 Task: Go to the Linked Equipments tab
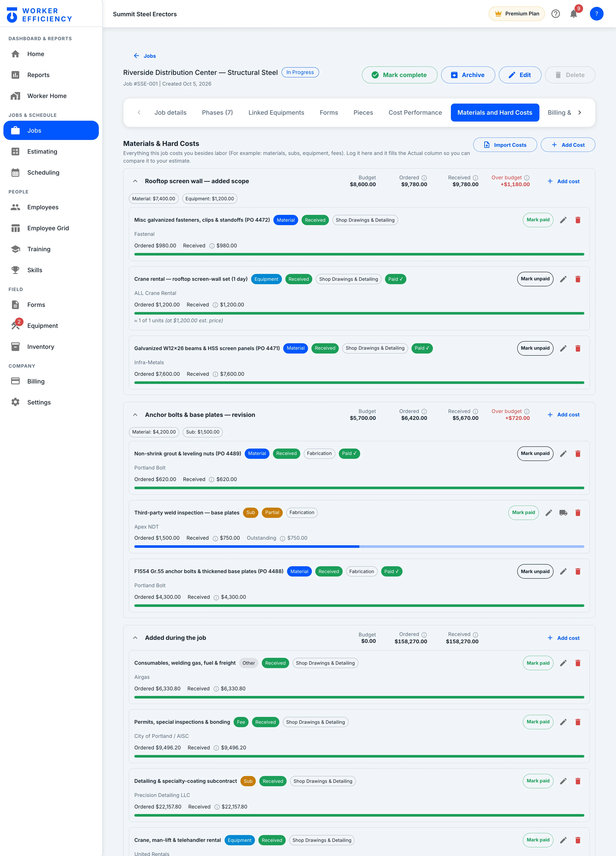(276, 113)
